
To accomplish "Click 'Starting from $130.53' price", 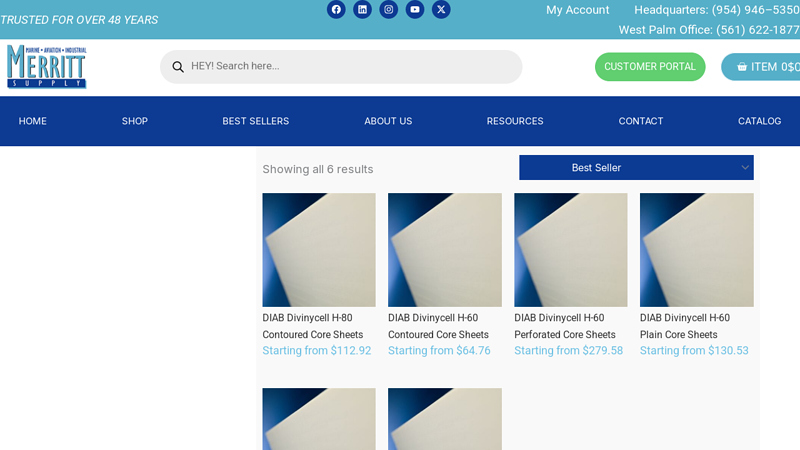I will pyautogui.click(x=694, y=351).
